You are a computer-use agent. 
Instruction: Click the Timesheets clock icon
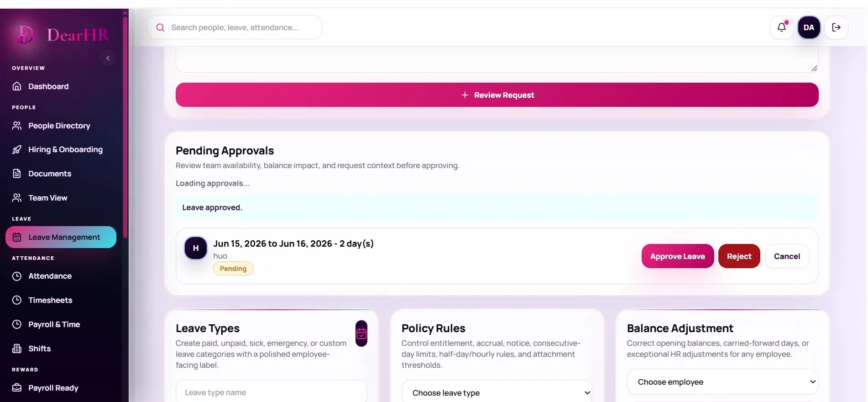(17, 300)
